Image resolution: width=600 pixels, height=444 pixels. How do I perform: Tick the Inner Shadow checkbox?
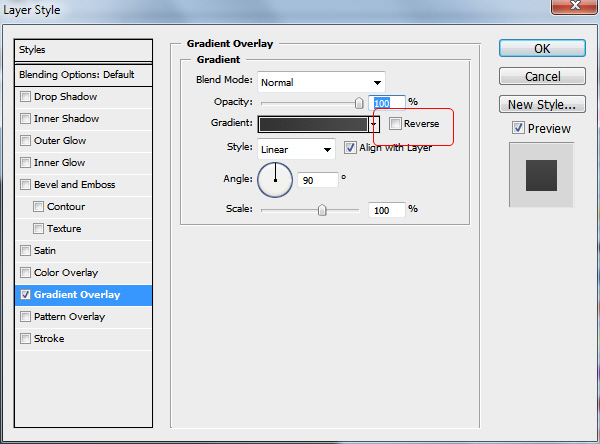(25, 119)
